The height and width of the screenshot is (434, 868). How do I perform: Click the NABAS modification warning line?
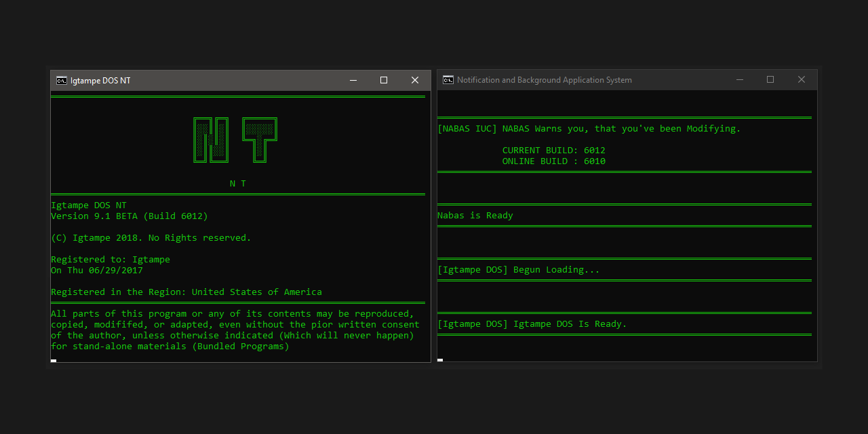coord(589,128)
